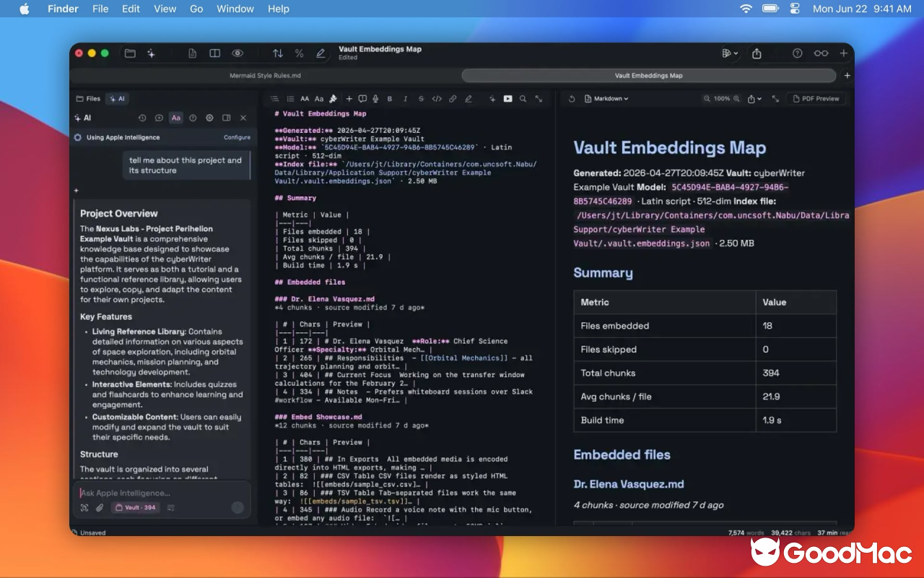Screen dimensions: 924x578
Task: Click the PDF Preview button
Action: click(x=816, y=99)
